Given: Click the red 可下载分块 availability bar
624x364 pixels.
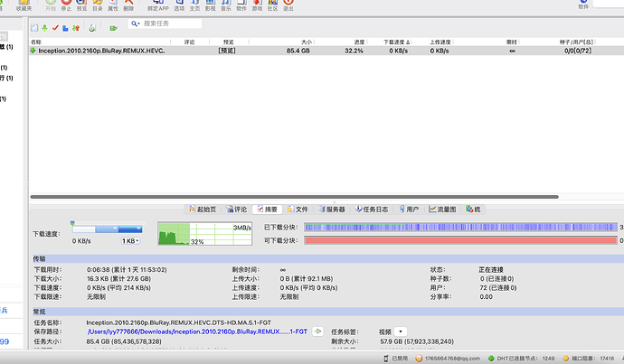Looking at the screenshot, I should coord(461,240).
